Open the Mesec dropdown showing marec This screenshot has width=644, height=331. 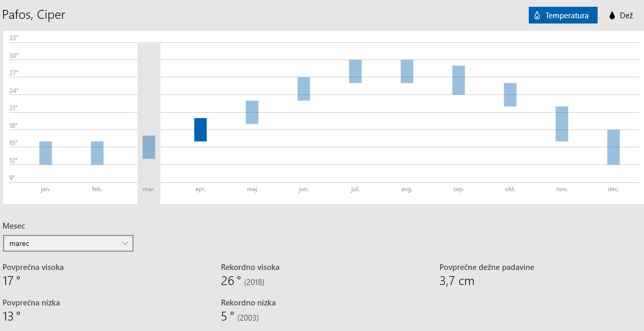68,243
